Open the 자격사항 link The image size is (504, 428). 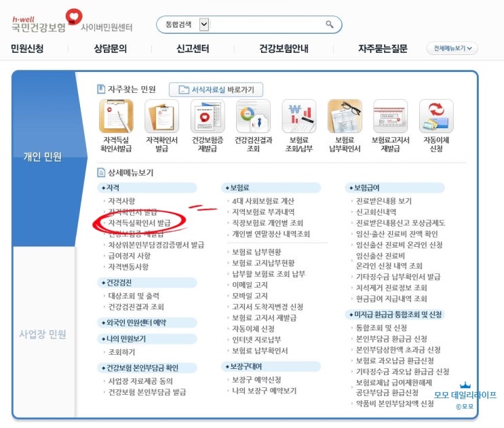pyautogui.click(x=121, y=201)
